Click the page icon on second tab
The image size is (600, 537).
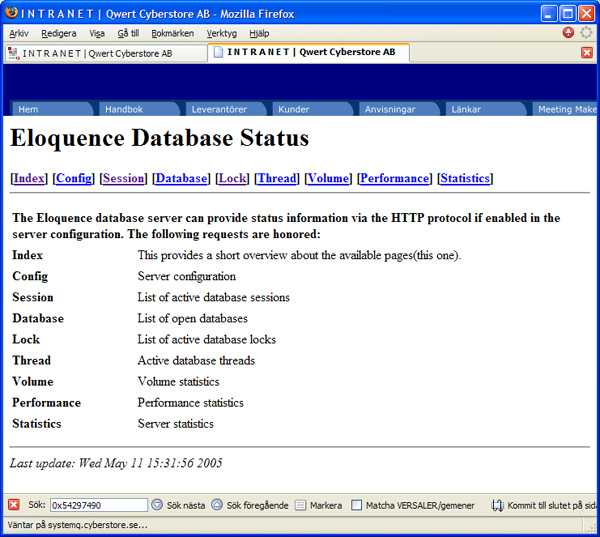(x=218, y=52)
